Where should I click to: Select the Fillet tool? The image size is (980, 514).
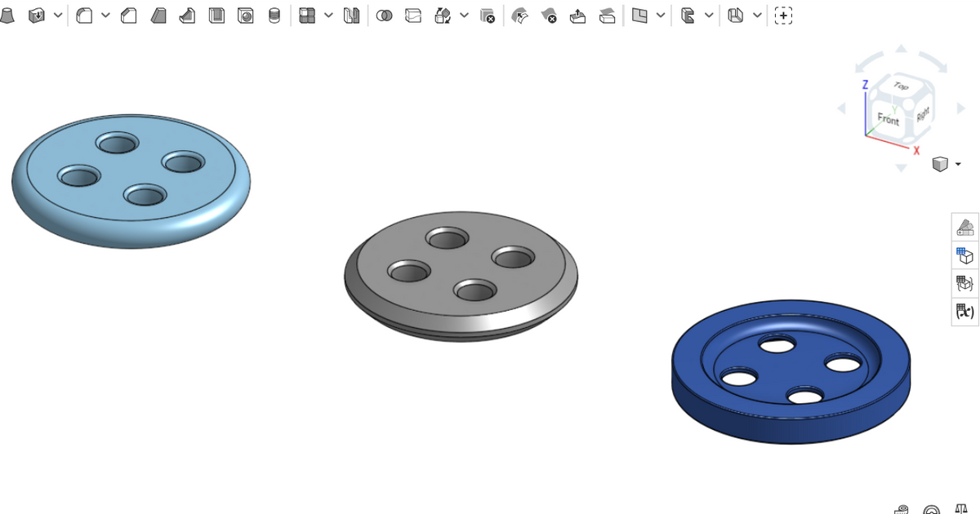[84, 15]
